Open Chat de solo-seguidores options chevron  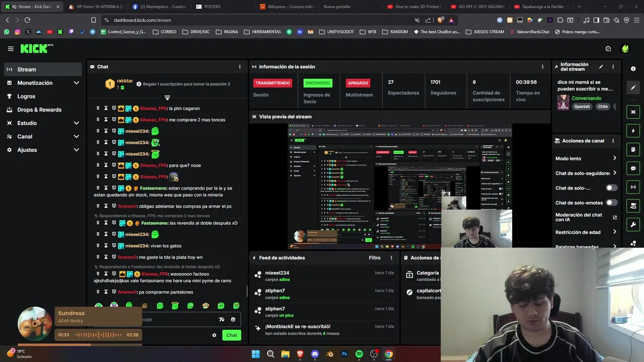(x=615, y=173)
